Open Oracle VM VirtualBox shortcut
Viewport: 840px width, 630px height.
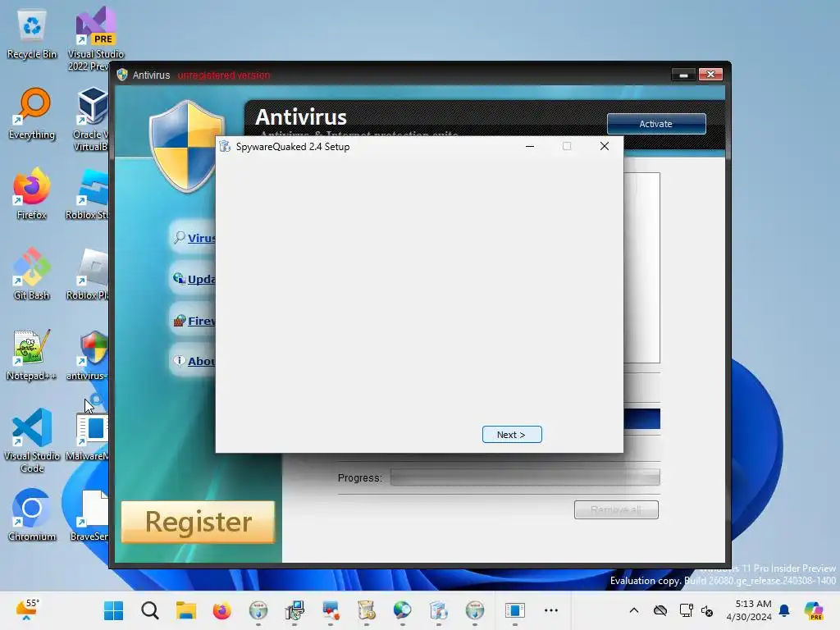pos(90,119)
